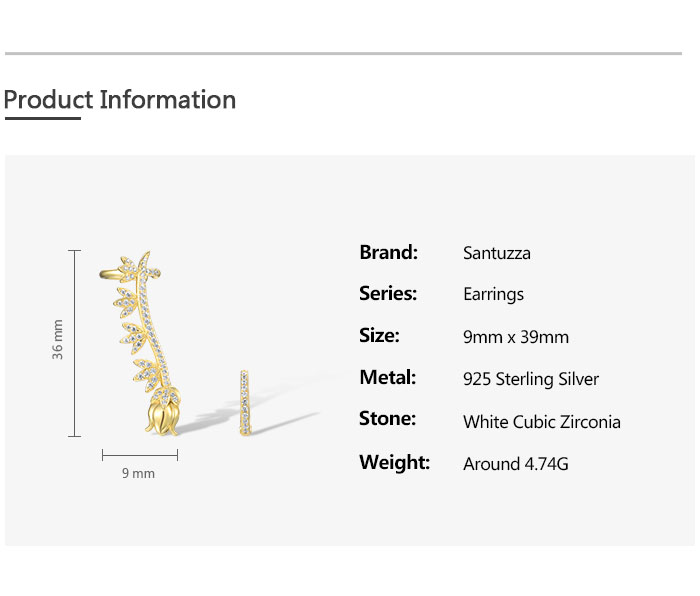700x596 pixels.
Task: Select the Santuzza brand text
Action: (x=497, y=253)
